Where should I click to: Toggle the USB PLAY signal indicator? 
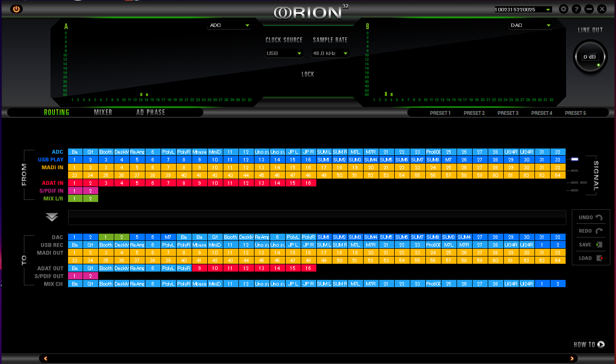pos(575,159)
